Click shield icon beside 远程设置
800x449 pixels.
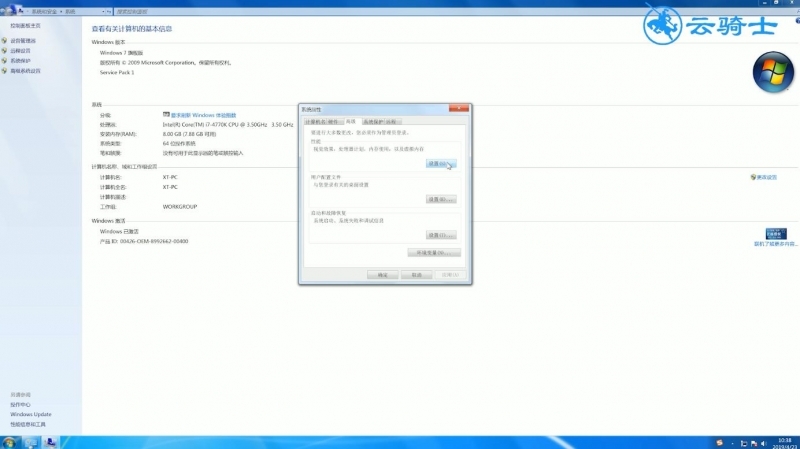click(4, 51)
